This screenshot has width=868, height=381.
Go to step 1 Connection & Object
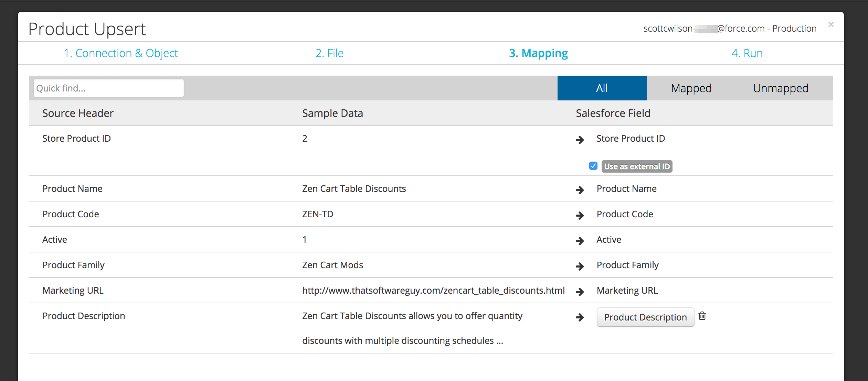121,53
